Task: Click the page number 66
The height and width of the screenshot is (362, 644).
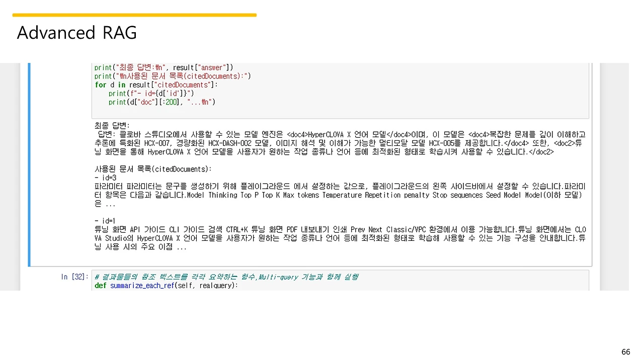Action: coord(626,351)
